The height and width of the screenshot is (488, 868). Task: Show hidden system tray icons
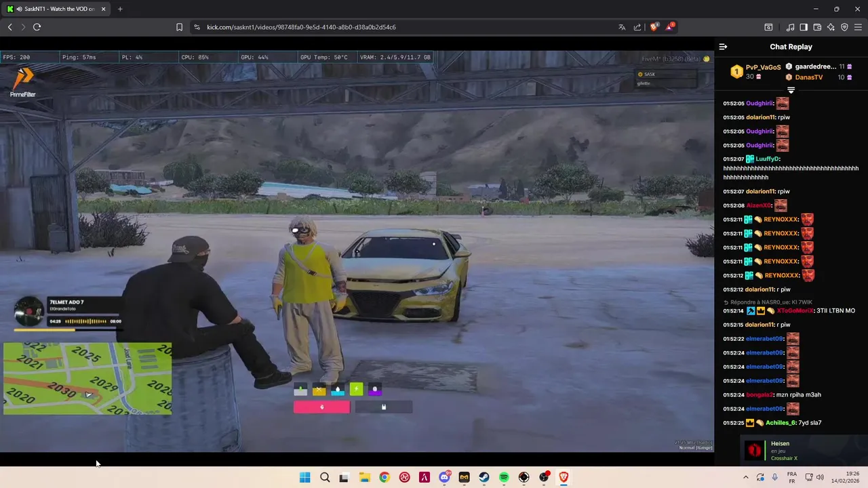pos(746,477)
